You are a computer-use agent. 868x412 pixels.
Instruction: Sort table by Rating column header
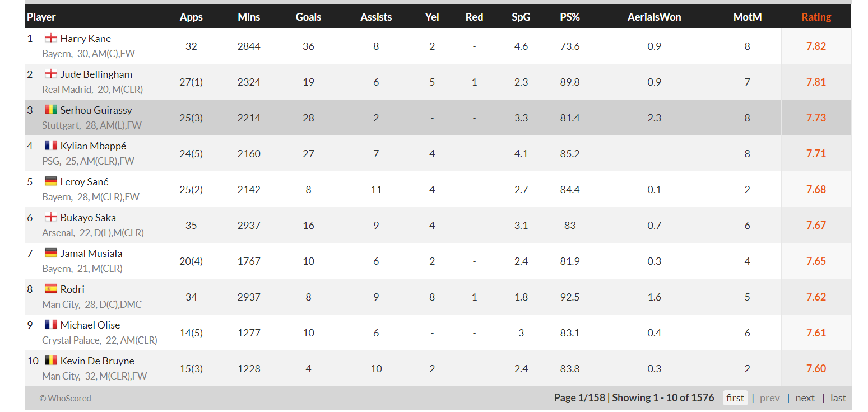click(816, 17)
